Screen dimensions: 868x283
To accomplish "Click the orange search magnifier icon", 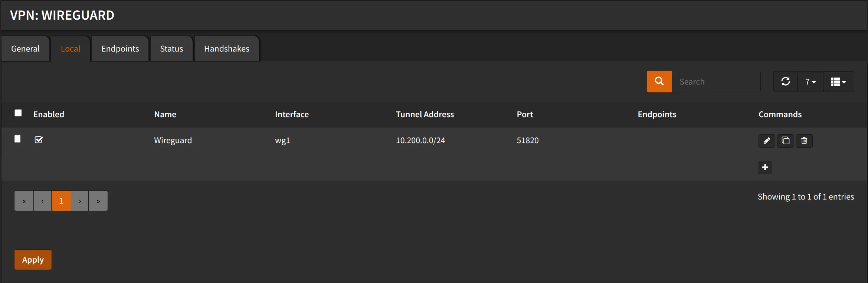I will tap(659, 81).
